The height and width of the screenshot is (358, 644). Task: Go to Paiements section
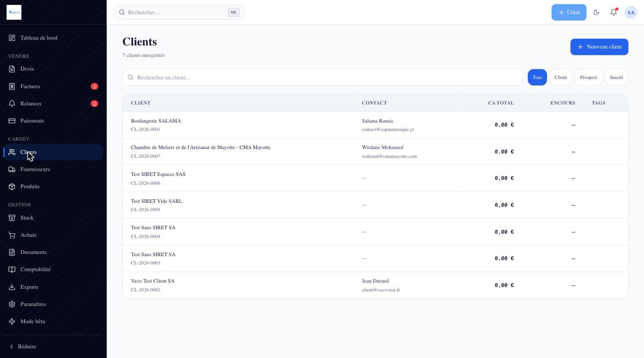53,121
